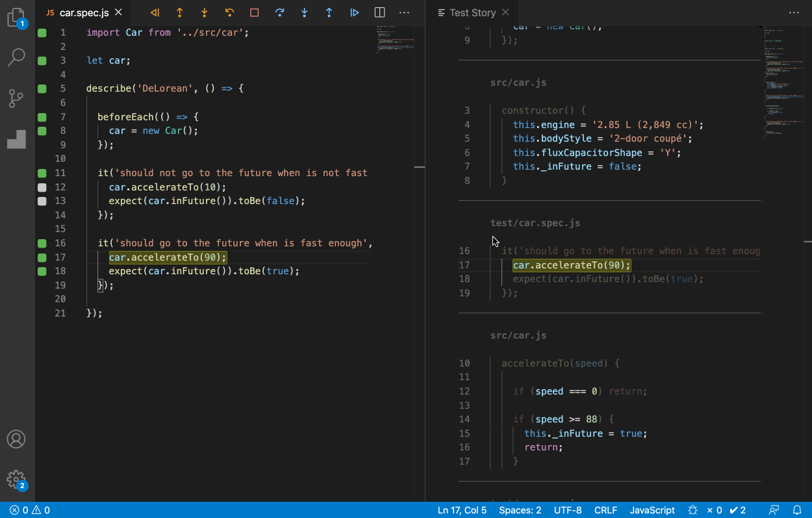
Task: Stop the debug session with the square button
Action: click(255, 12)
